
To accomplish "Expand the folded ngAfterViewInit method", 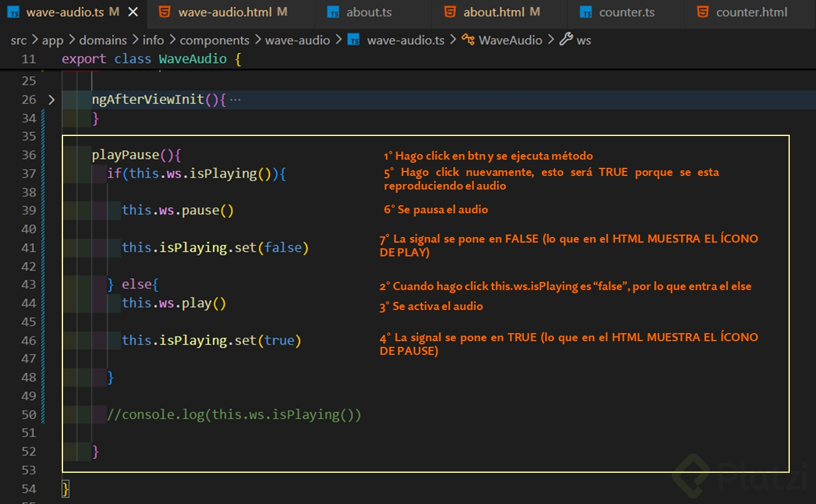I will 51,100.
